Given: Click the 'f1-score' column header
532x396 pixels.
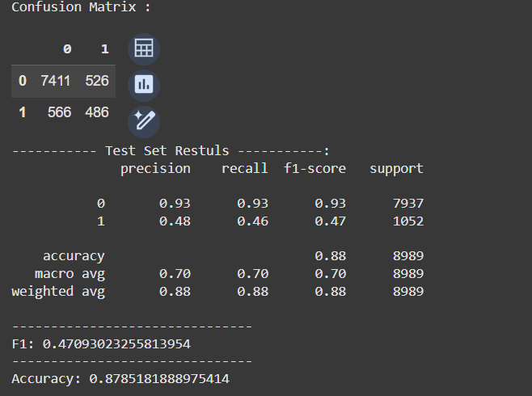Looking at the screenshot, I should (315, 169).
